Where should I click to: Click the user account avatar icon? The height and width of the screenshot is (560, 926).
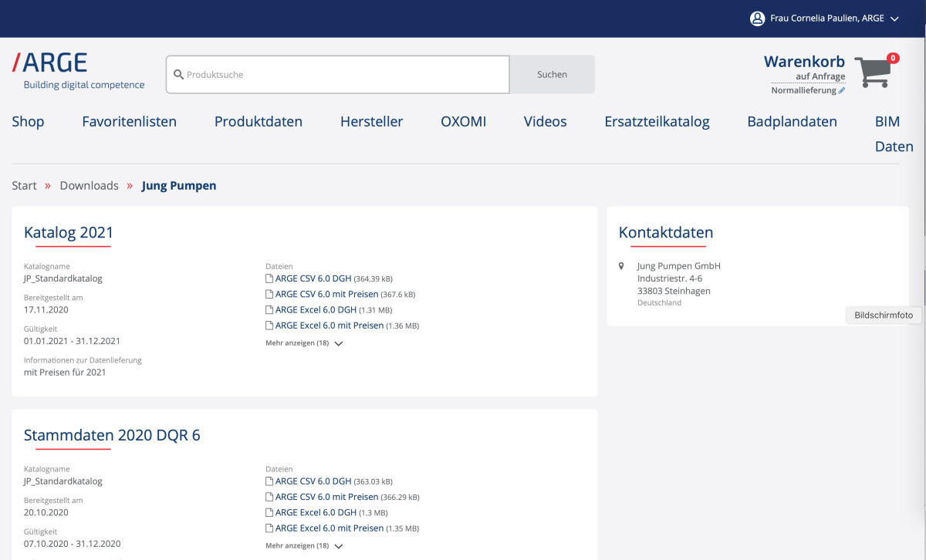[x=757, y=19]
